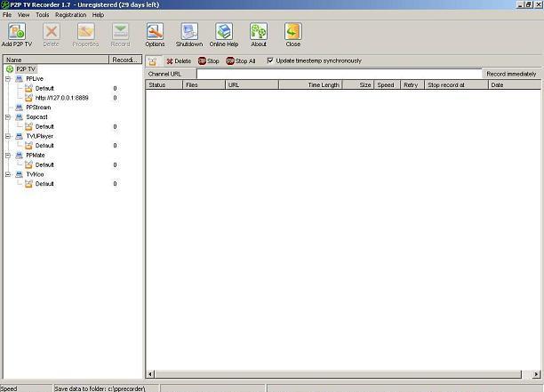Select Default under PPMate

point(44,164)
